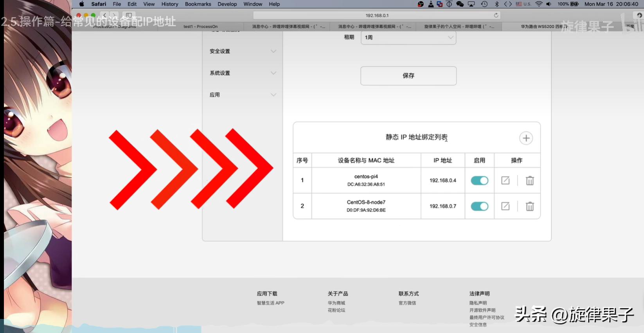This screenshot has width=644, height=333.
Task: Select the device name CentOS-8-node7
Action: (x=366, y=202)
